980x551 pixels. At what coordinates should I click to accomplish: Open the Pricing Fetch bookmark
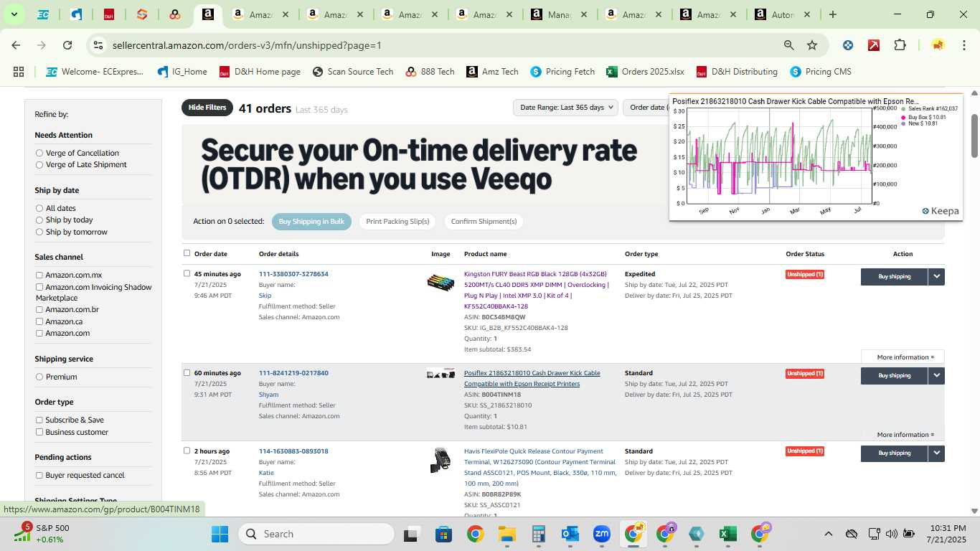coord(562,72)
